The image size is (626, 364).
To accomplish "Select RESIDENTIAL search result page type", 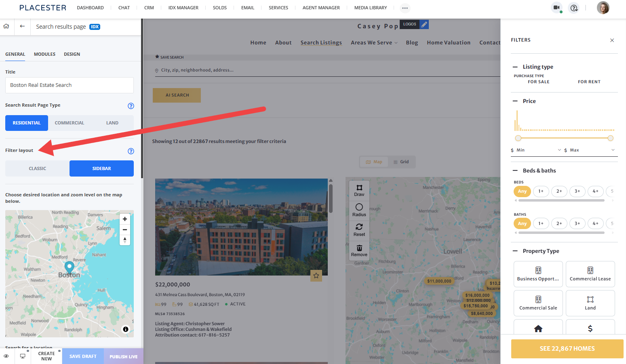I will (27, 123).
